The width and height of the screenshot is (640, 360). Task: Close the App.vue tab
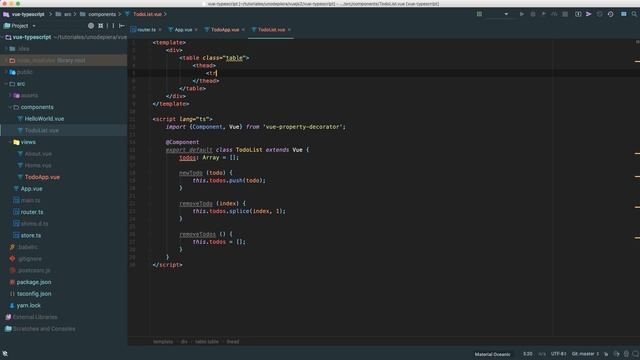pos(196,30)
